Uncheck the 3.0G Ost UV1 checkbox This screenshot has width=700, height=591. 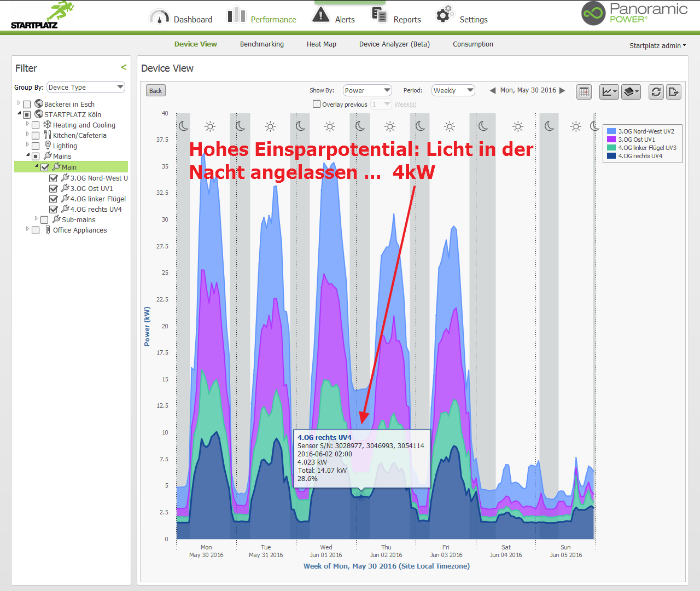click(54, 189)
